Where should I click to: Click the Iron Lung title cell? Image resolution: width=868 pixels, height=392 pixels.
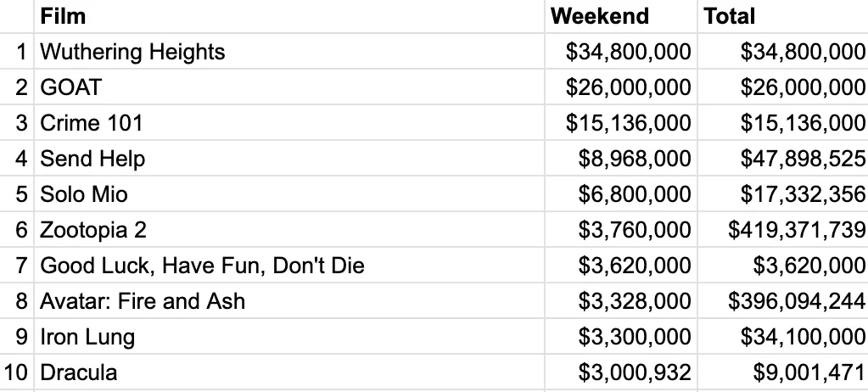click(x=87, y=337)
